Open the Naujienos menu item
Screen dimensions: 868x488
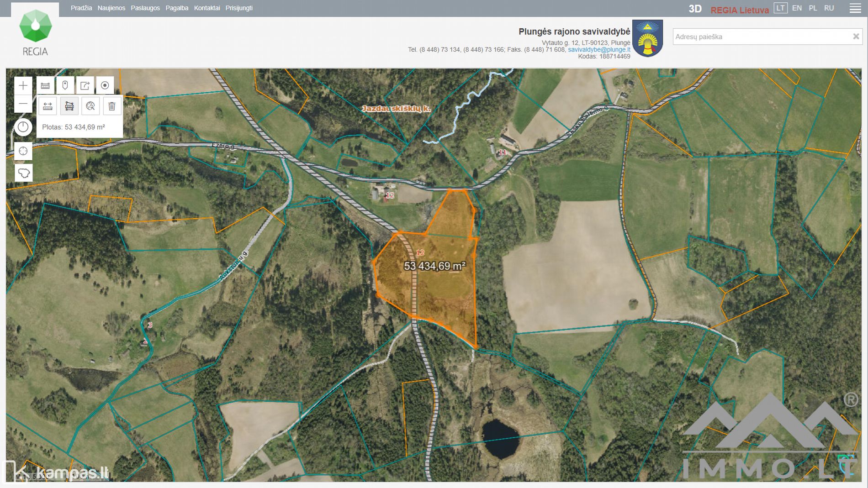tap(111, 8)
